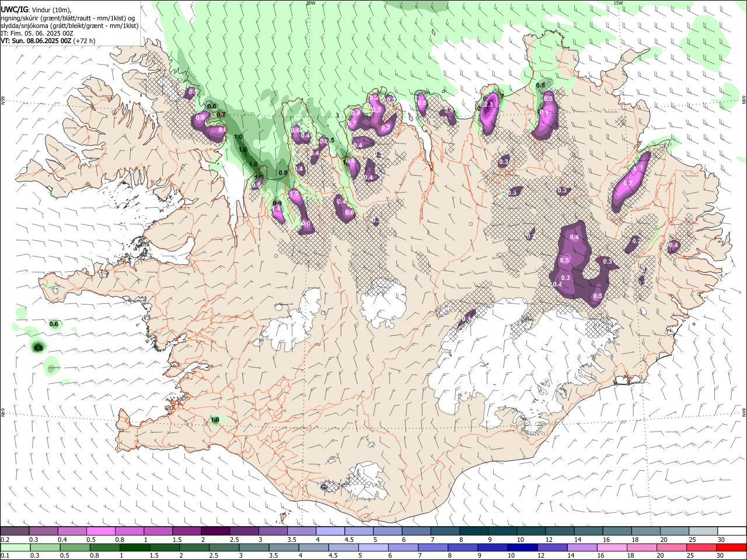This screenshot has width=747, height=560.
Task: Click the '2.3' snowfall value on the map
Action: coord(488,104)
